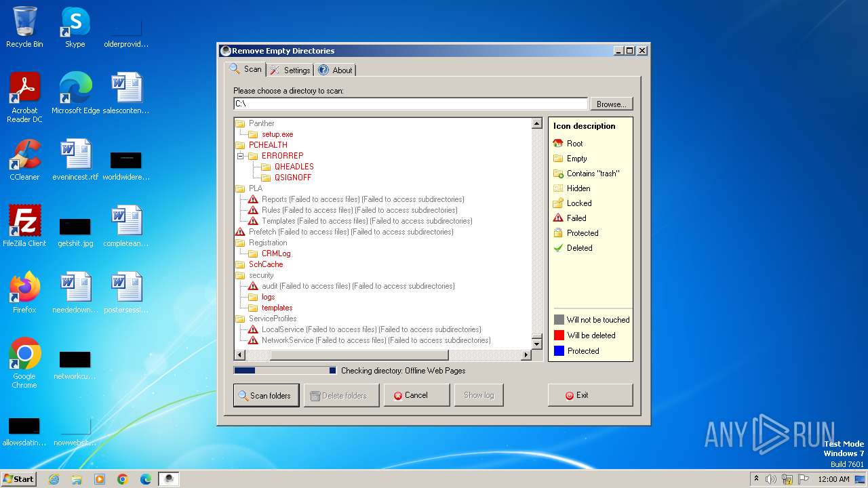Select the security folder tree item
Screen dimensions: 868x488
(261, 275)
